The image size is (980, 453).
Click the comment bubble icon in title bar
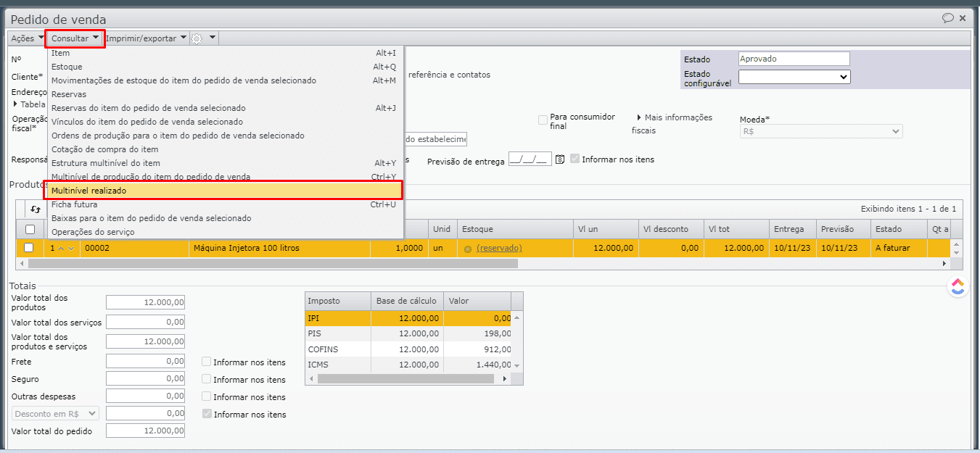click(x=947, y=18)
